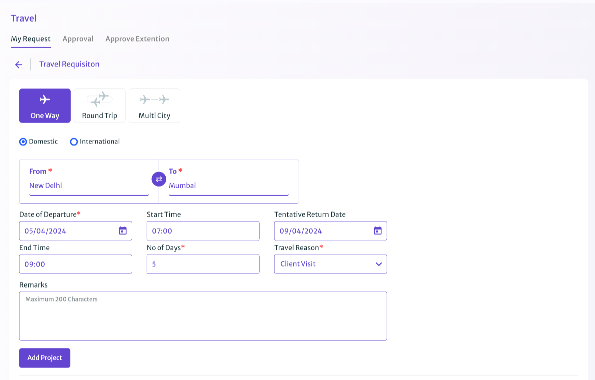The image size is (595, 380).
Task: Switch to the My Request tab
Action: [31, 39]
